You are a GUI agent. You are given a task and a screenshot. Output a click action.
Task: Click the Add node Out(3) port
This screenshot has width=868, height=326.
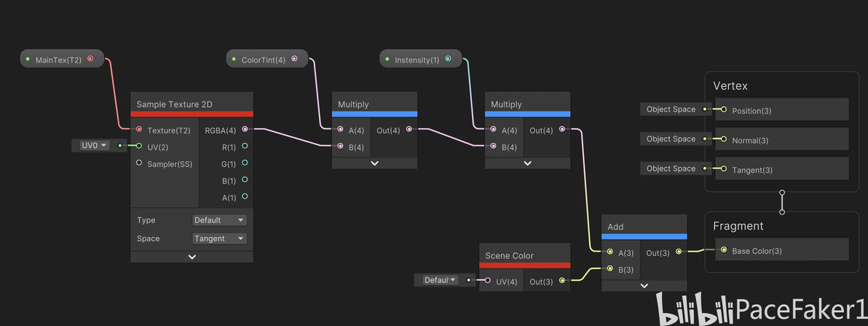[x=679, y=252]
